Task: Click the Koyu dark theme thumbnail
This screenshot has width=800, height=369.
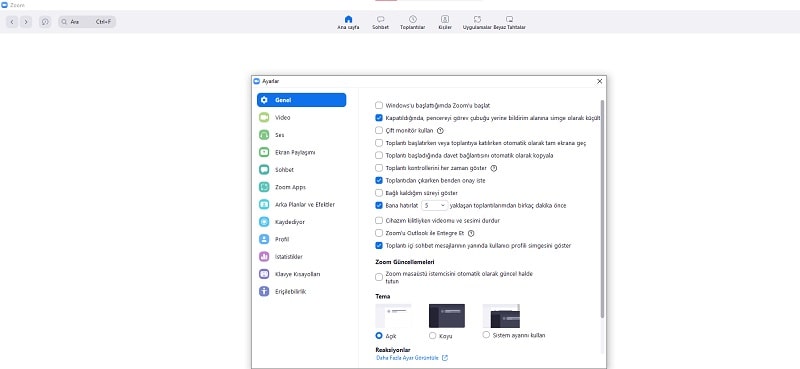Action: click(446, 315)
